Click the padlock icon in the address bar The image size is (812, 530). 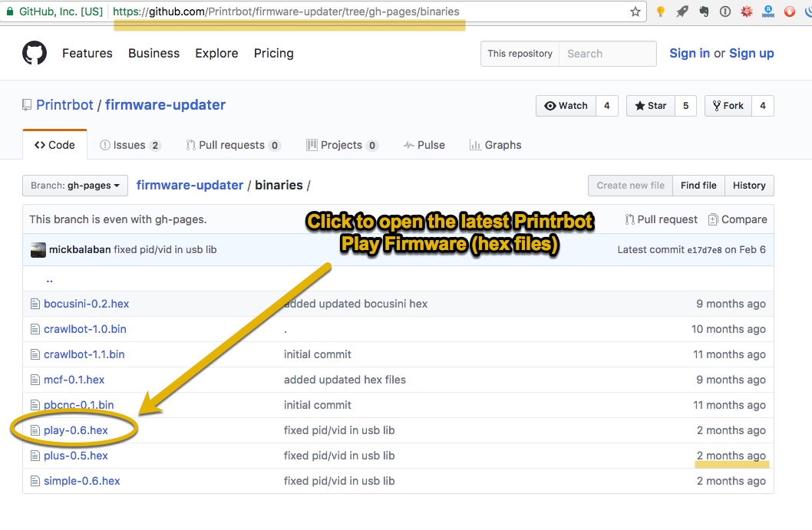point(9,12)
